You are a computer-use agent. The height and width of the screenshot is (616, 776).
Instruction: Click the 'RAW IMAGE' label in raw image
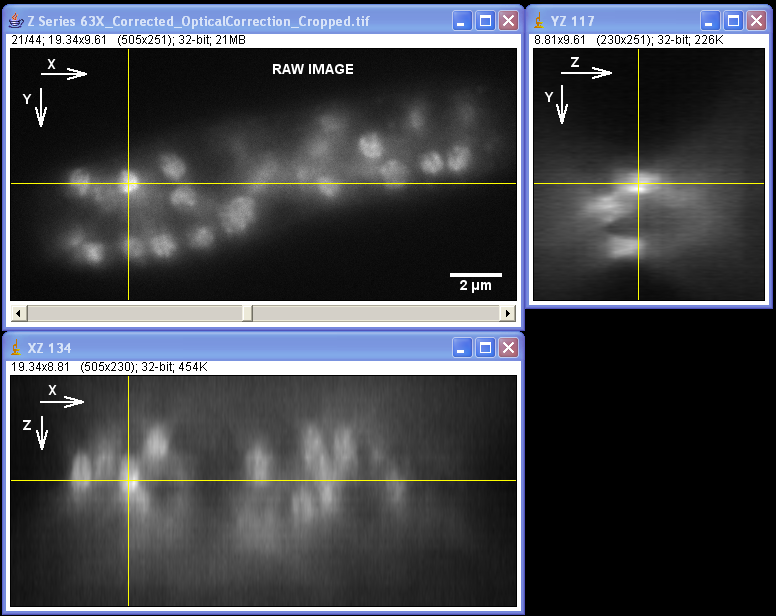[x=313, y=69]
